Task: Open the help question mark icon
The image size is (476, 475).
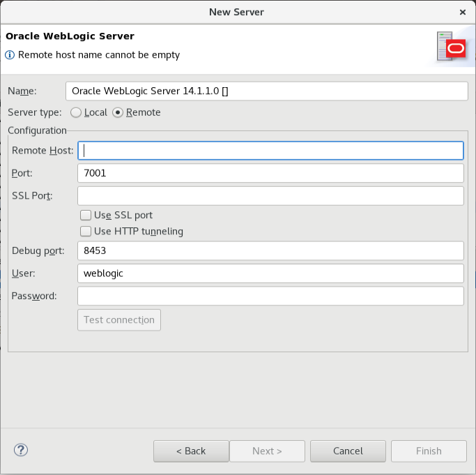Action: 21,450
